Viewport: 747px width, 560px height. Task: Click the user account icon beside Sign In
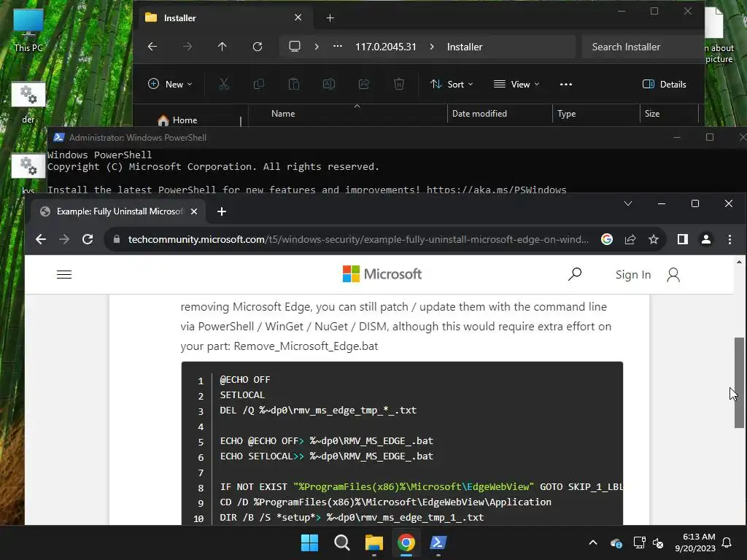pos(673,275)
